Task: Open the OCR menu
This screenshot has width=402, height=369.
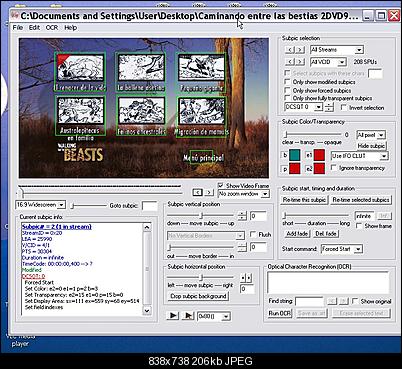Action: pyautogui.click(x=52, y=28)
